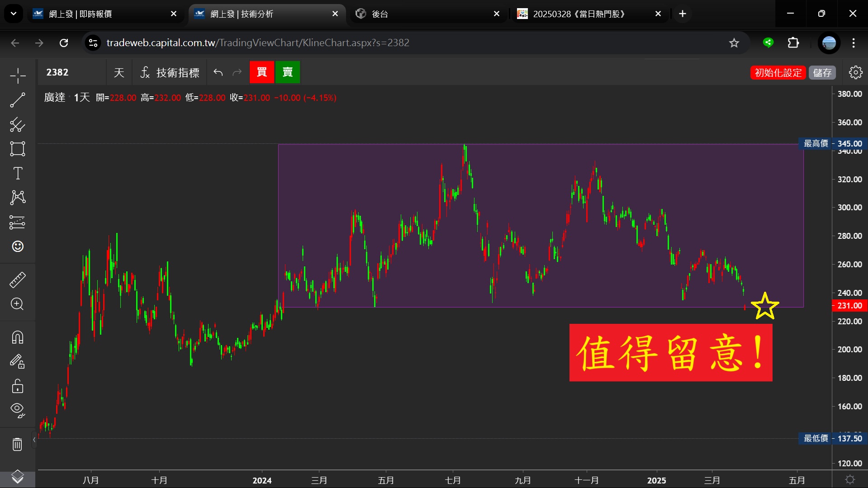
Task: Toggle lock all drawings
Action: (18, 386)
